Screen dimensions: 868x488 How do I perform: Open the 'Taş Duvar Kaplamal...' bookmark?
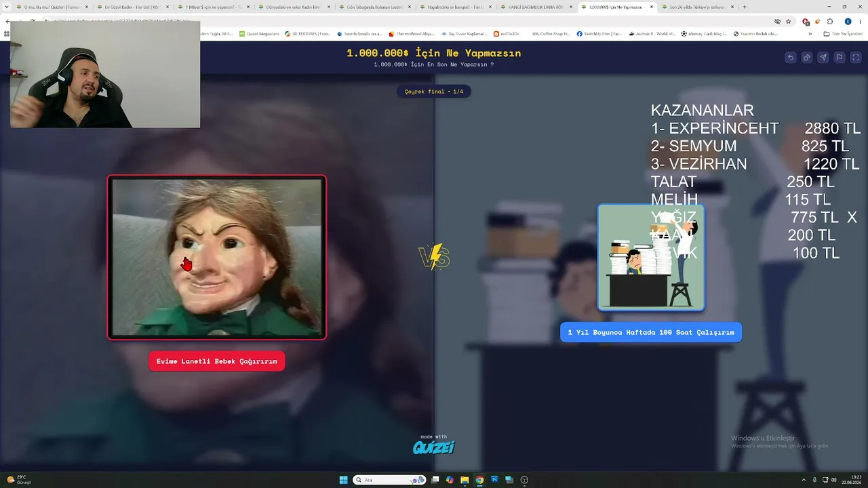point(465,33)
